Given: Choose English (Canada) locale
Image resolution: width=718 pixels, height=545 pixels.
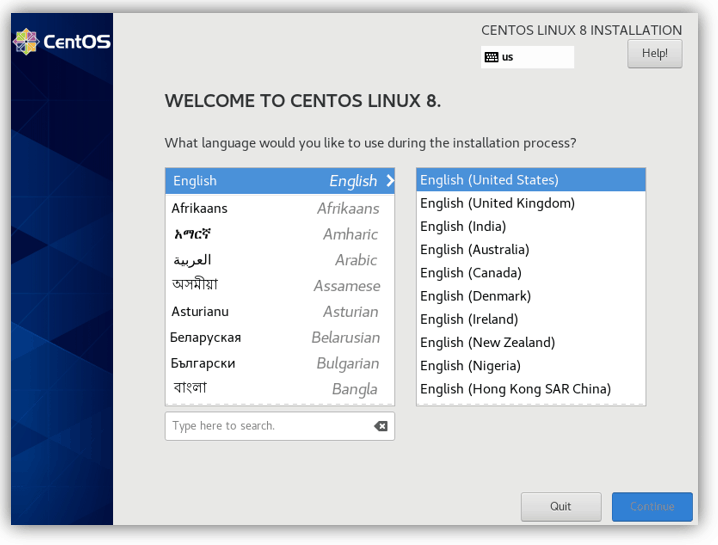Looking at the screenshot, I should pyautogui.click(x=531, y=273).
